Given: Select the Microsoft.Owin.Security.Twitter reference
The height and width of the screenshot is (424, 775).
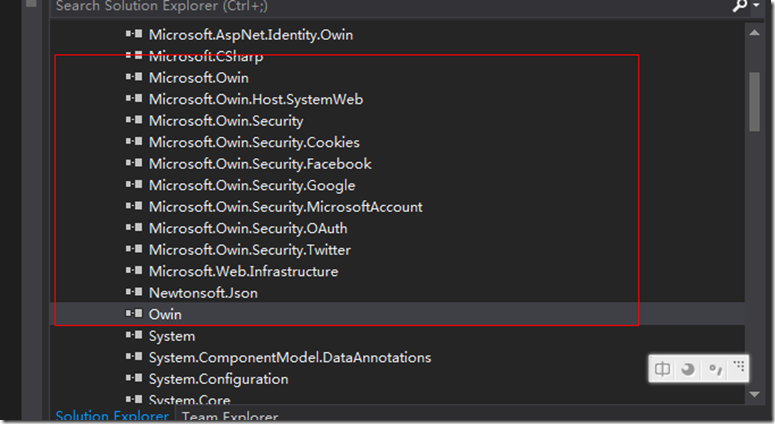Looking at the screenshot, I should (x=249, y=250).
